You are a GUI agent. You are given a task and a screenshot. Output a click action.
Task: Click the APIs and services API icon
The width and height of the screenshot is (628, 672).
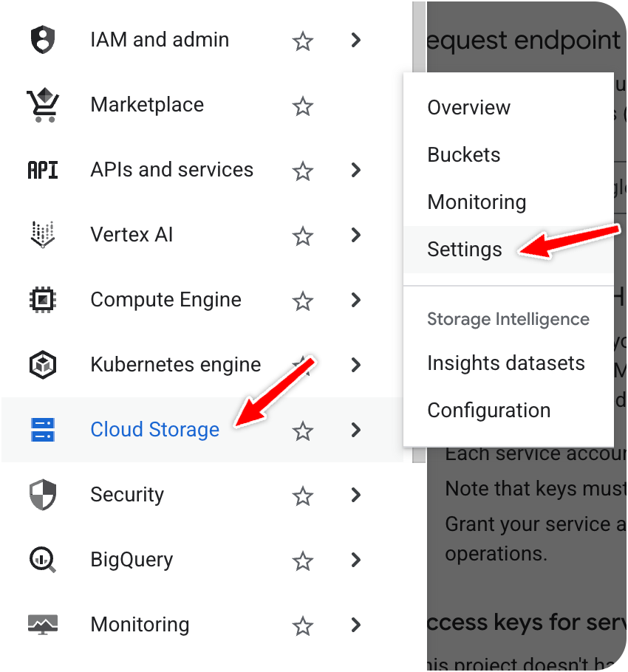click(x=43, y=170)
